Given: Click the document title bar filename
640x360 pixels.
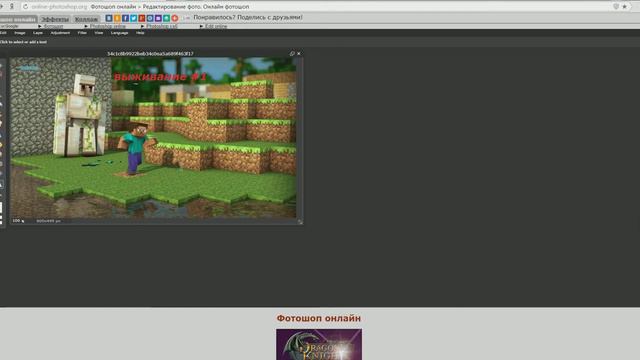Looking at the screenshot, I should (150, 53).
